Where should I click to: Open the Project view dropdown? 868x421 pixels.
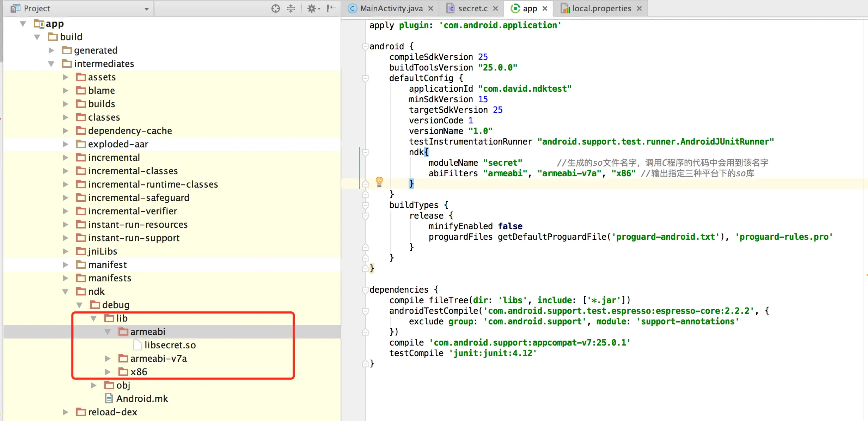[147, 8]
